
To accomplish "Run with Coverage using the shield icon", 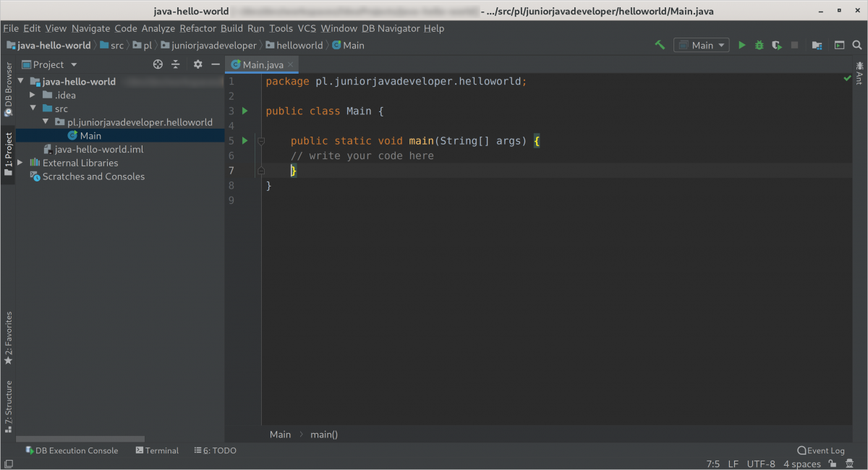I will (x=777, y=45).
